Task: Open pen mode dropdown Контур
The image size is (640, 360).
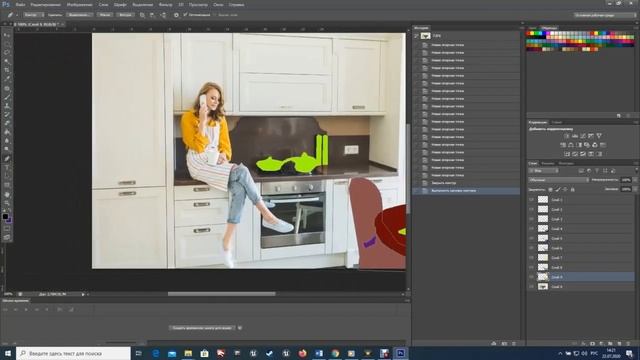Action: pos(33,15)
